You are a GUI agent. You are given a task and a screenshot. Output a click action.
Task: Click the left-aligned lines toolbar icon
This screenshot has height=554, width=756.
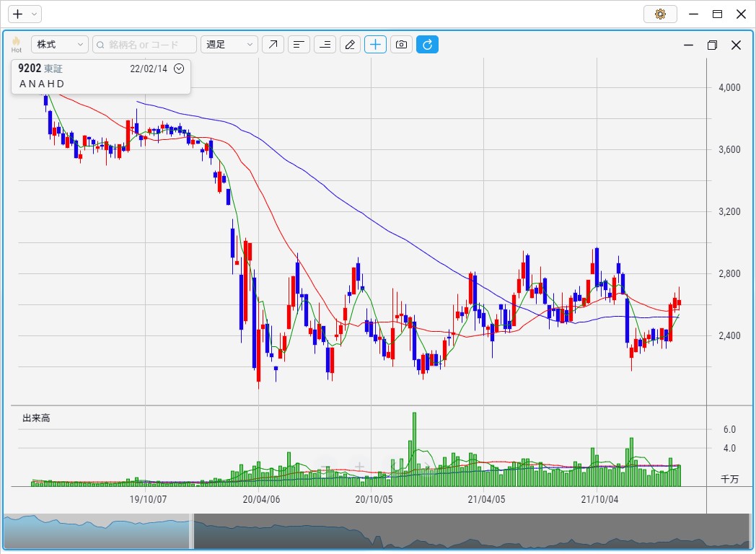coord(299,45)
